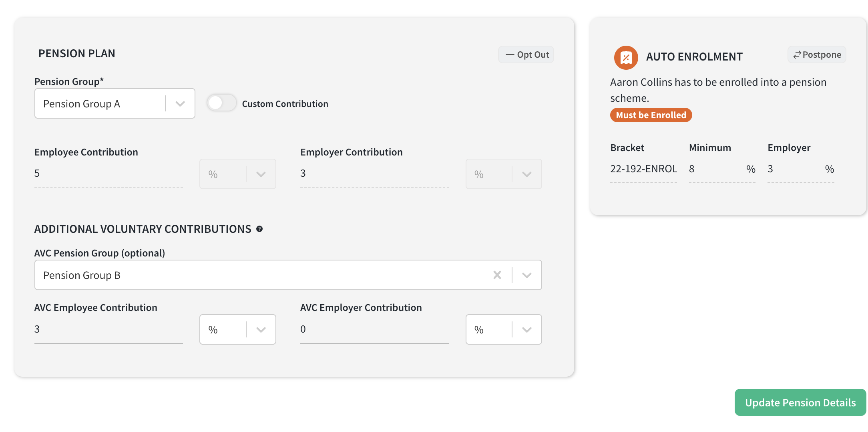
Task: Click the Bracket column header
Action: [627, 147]
